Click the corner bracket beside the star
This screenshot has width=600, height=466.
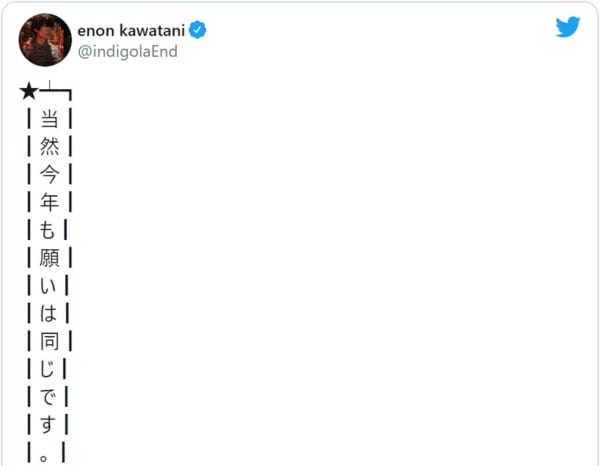click(56, 91)
